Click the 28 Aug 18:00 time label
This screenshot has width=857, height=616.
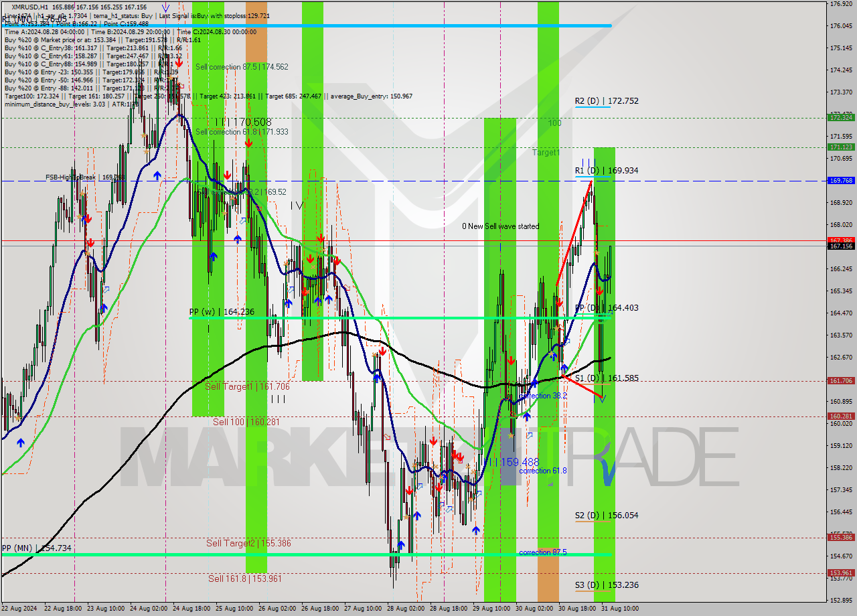(x=449, y=609)
